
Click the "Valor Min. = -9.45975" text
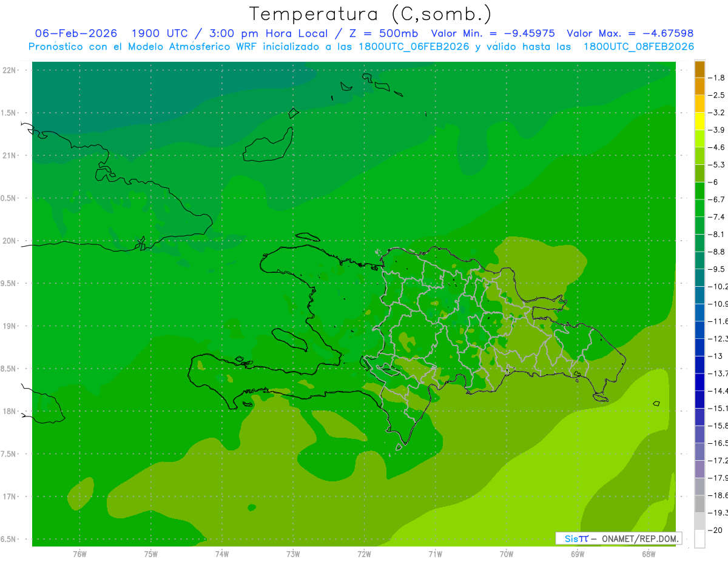(x=493, y=34)
